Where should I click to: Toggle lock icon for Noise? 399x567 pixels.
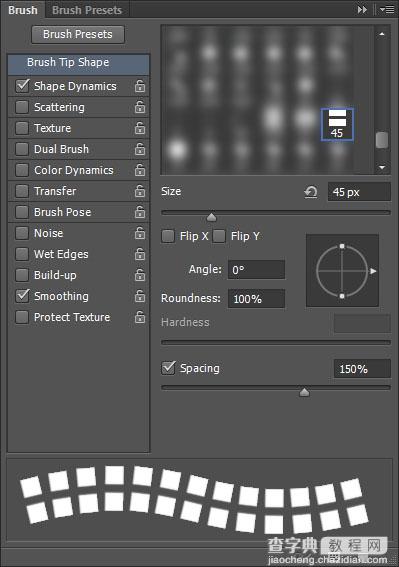(x=140, y=233)
